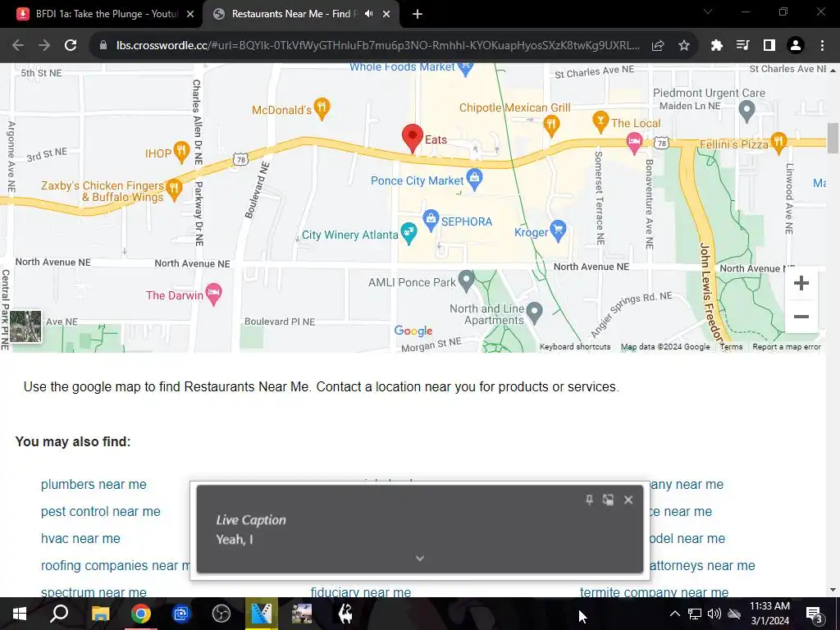Select McDonald's restaurant marker
Screen dimensions: 840x630
point(322,109)
